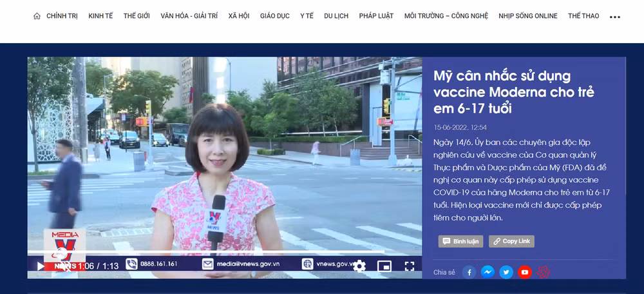Enter fullscreen video mode

pyautogui.click(x=409, y=266)
